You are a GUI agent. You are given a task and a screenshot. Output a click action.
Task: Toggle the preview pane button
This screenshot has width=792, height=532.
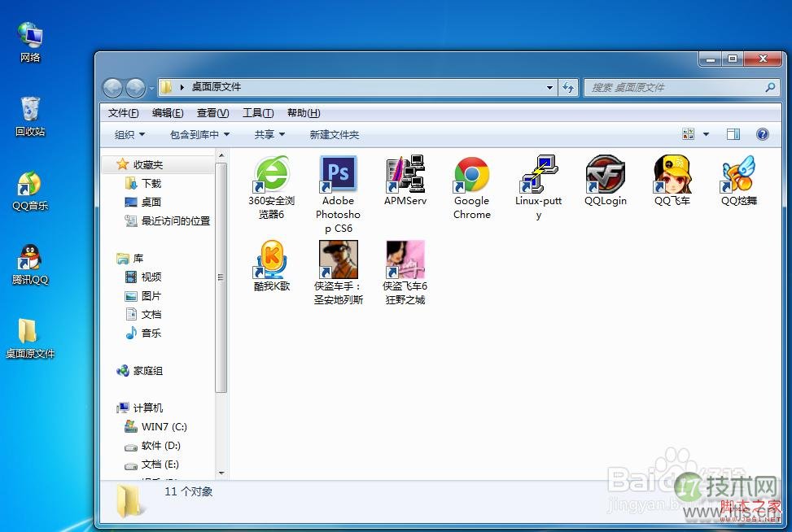coord(733,134)
